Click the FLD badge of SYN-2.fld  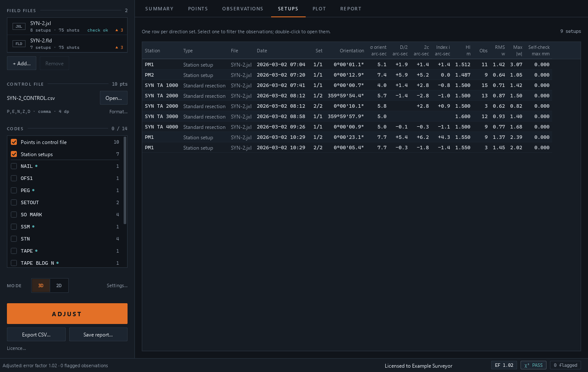click(x=19, y=44)
